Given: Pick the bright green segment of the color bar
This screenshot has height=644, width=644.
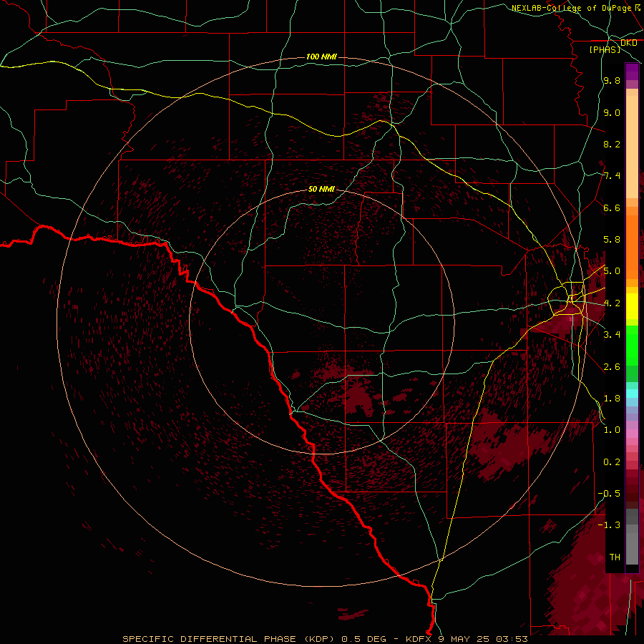Looking at the screenshot, I should [632, 345].
